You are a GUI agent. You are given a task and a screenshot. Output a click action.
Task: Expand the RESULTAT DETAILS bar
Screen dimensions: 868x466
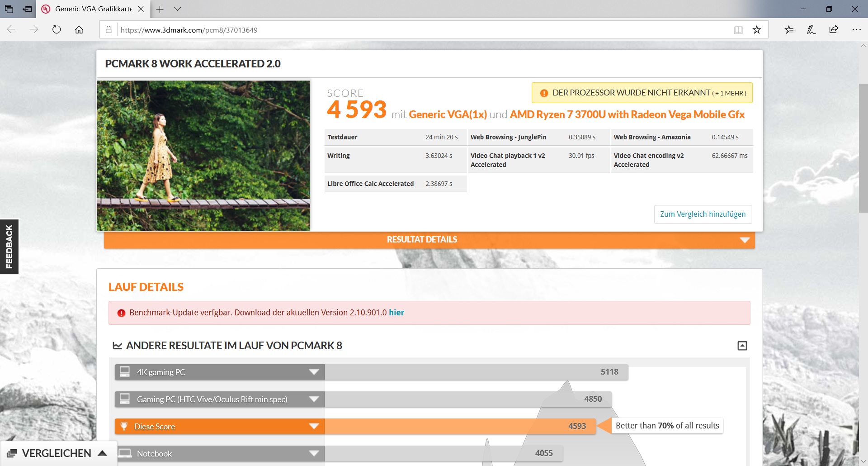[429, 240]
